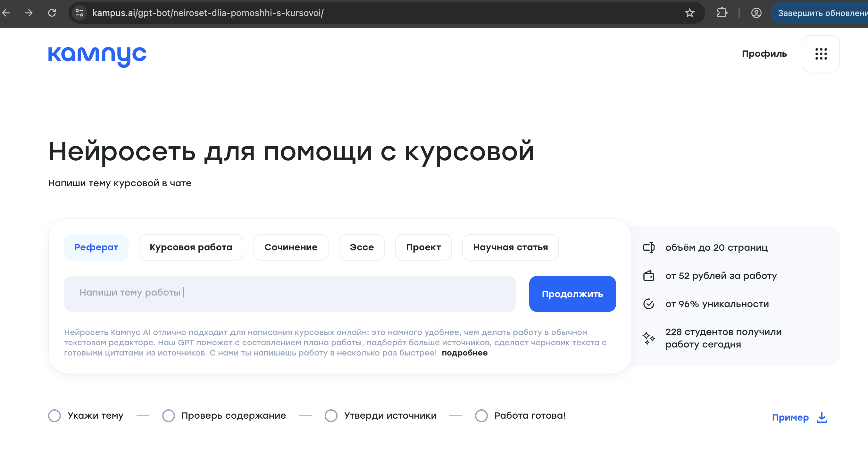Click the browser address bar URL
868x468 pixels.
pos(208,13)
